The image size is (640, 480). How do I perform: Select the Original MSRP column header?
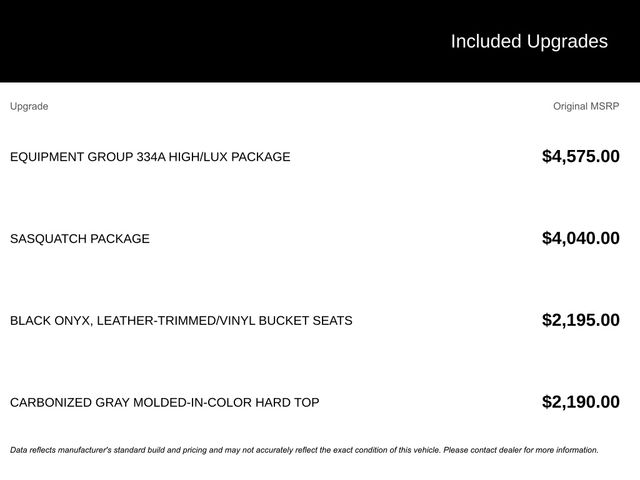[x=586, y=106]
